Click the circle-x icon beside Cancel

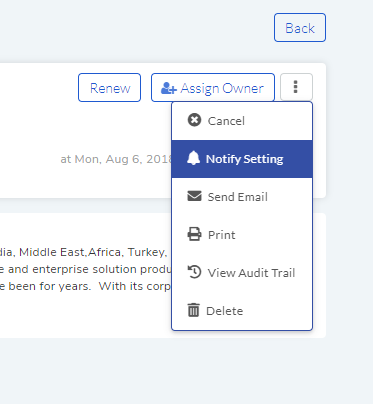click(194, 120)
